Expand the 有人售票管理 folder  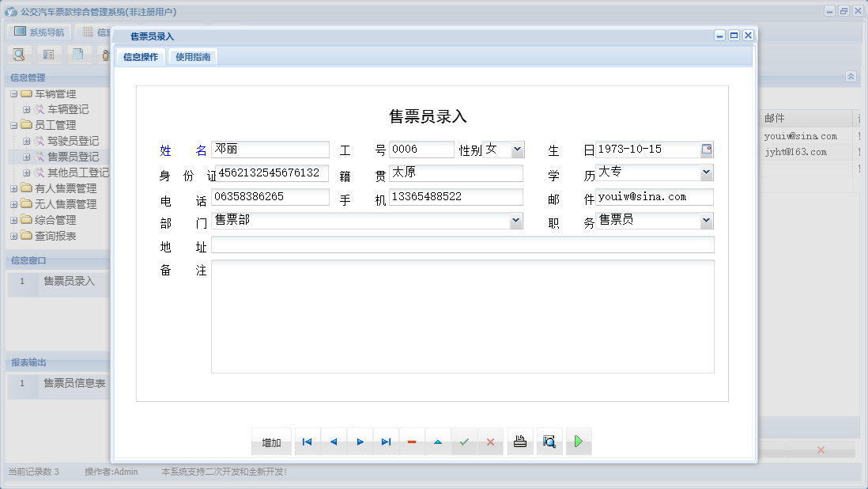tap(13, 188)
